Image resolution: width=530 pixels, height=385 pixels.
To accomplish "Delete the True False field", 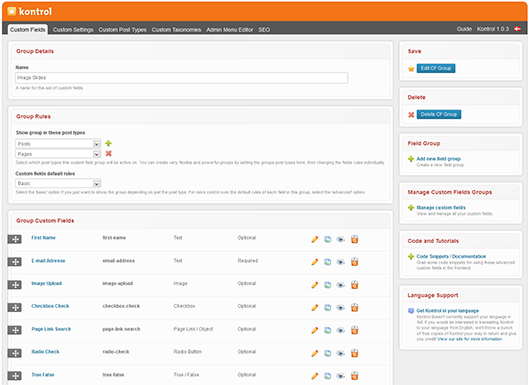I will click(354, 376).
